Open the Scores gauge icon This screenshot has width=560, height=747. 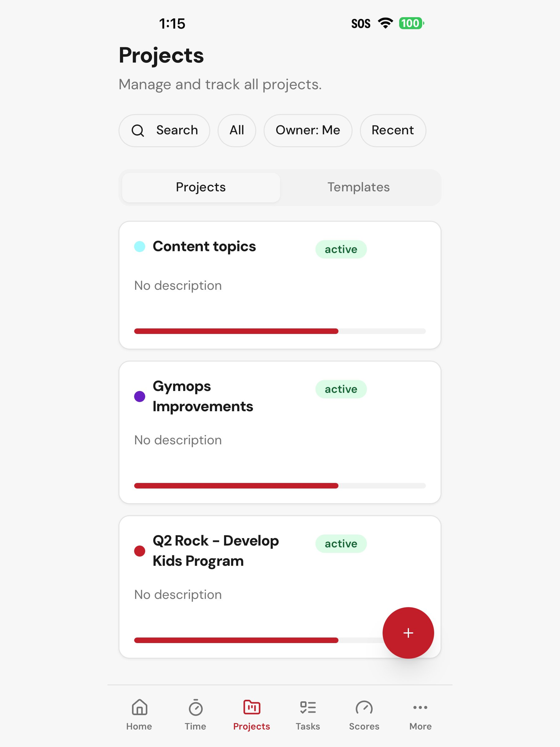[364, 707]
